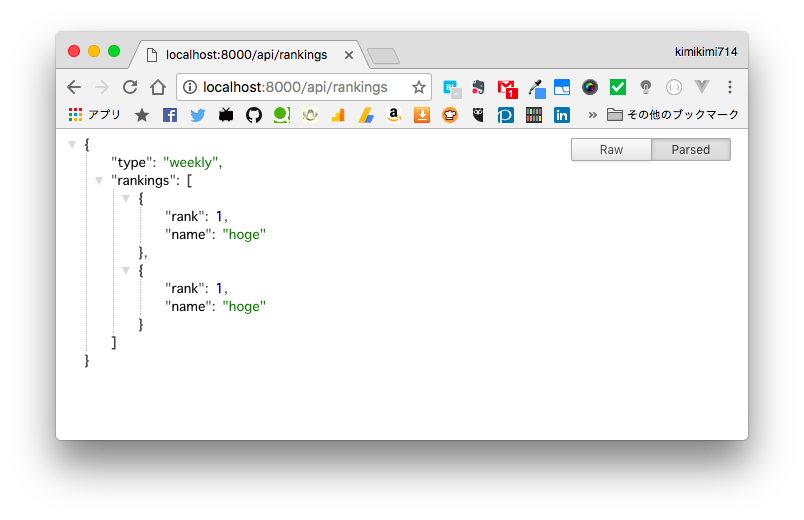Screen dimensions: 804x520
Task: Click the gray lightbulb extension
Action: [646, 87]
